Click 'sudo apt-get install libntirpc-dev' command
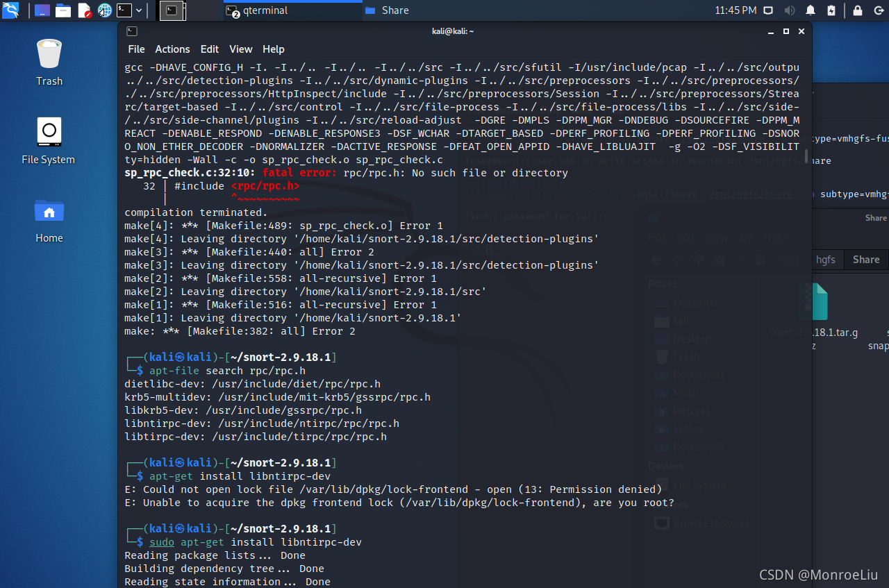The image size is (889, 588). point(256,542)
